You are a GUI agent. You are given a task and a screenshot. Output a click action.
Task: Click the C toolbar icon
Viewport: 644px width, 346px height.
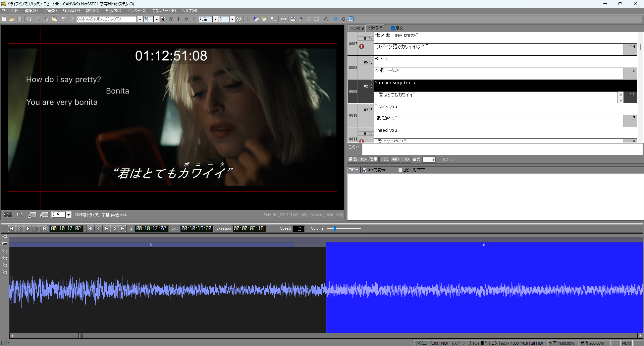tap(343, 19)
